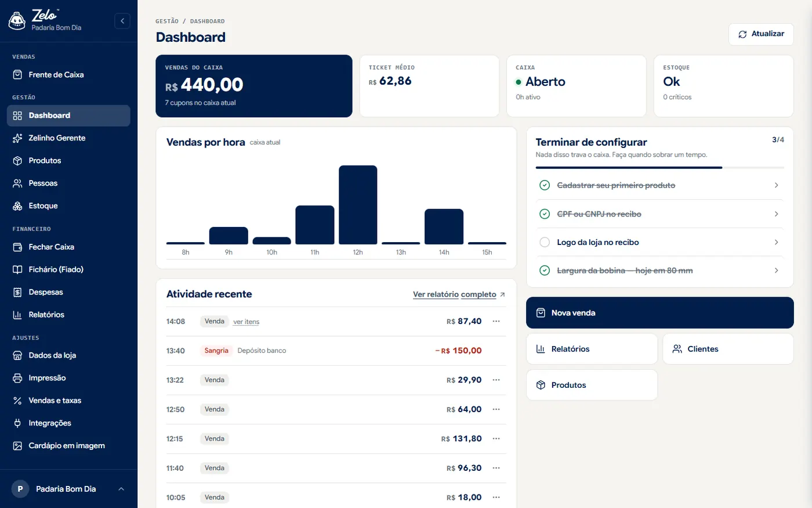This screenshot has height=508, width=812.
Task: Click the Vendas do Caixa summary card
Action: click(x=254, y=86)
